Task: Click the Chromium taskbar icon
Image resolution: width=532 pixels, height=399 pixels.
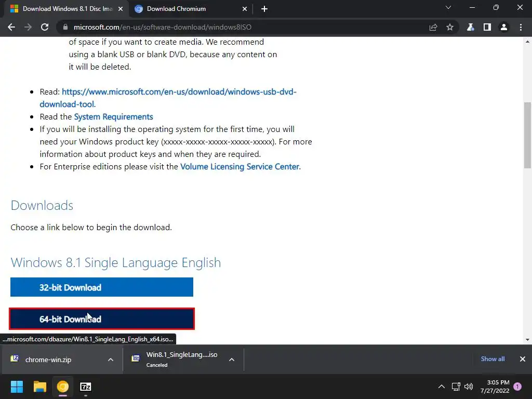Action: click(63, 387)
